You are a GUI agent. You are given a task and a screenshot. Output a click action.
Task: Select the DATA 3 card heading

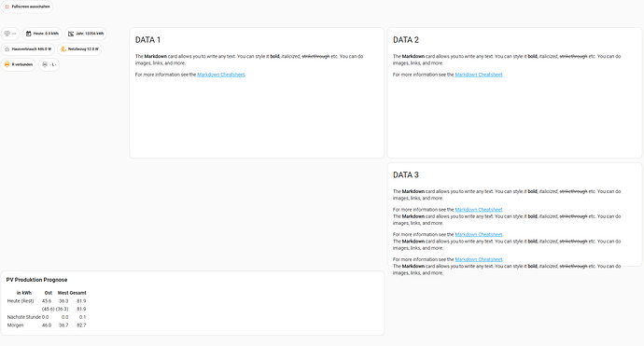point(406,174)
